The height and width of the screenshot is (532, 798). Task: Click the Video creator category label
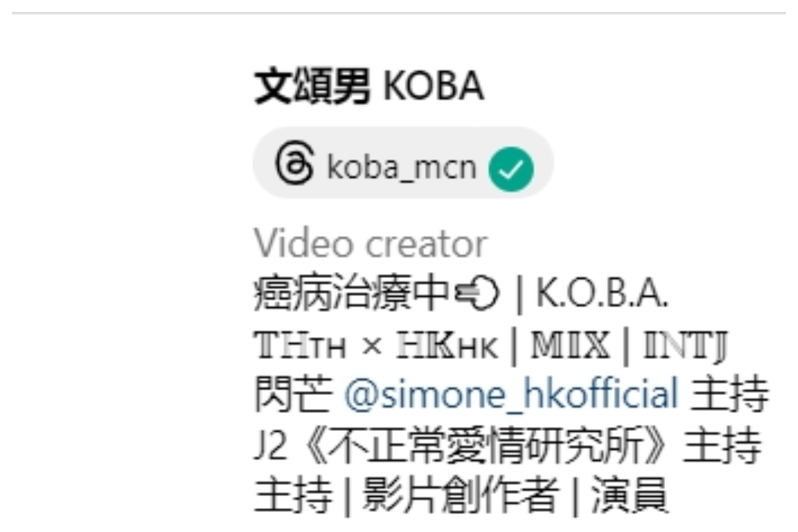pos(370,244)
